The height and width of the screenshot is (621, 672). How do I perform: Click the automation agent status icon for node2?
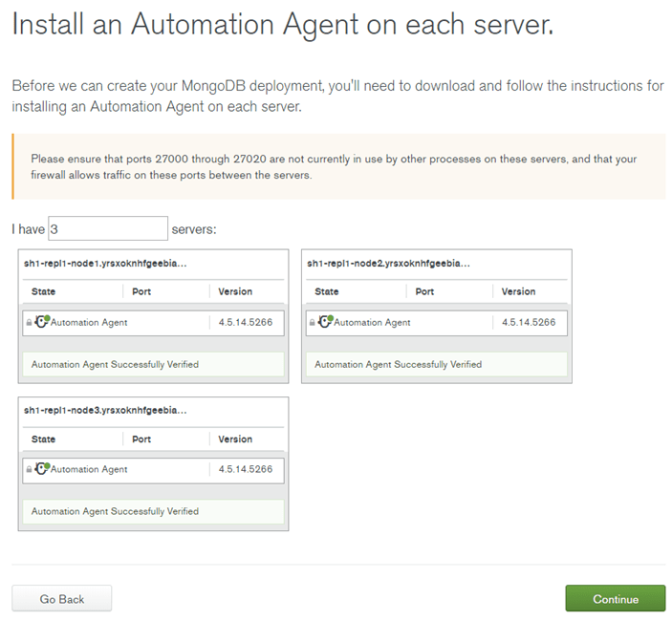click(325, 321)
